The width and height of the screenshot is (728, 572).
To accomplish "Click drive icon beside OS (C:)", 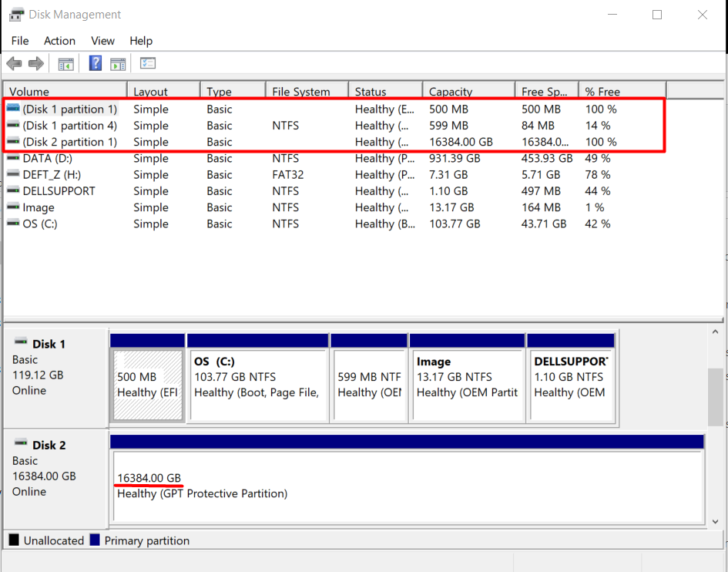I will tap(13, 223).
